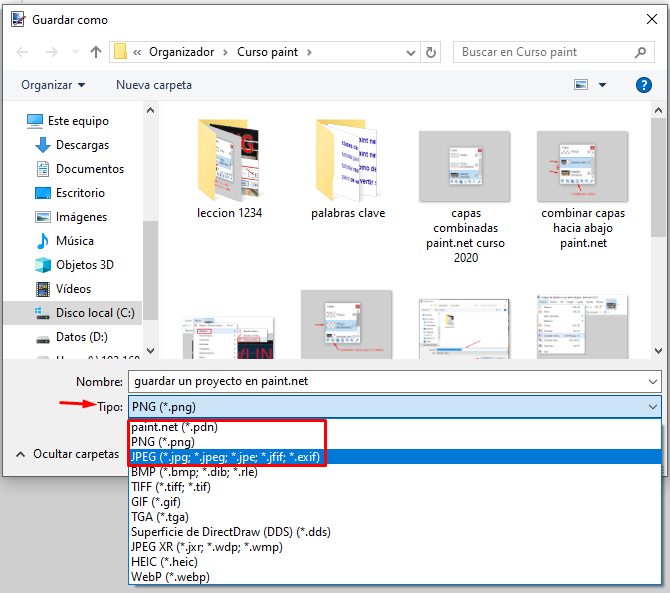
Task: Choose paint.net (*.pdn) file type
Action: [x=176, y=428]
